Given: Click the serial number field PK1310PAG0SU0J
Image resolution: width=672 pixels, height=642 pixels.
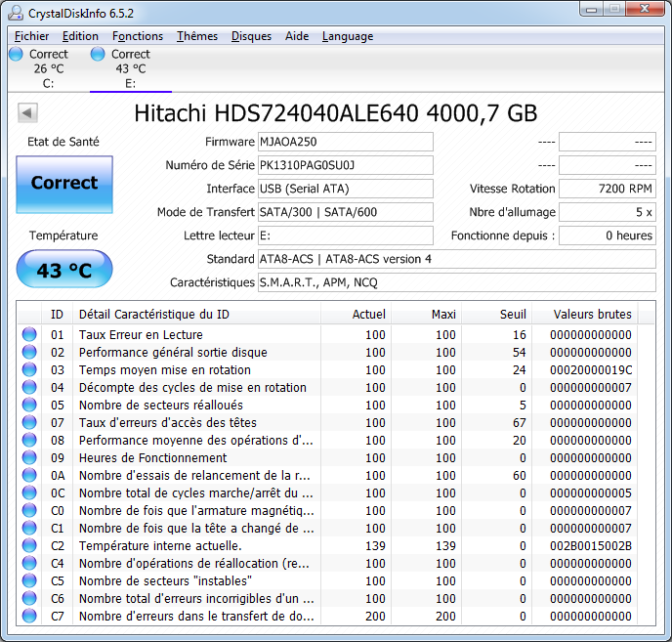Looking at the screenshot, I should point(346,165).
